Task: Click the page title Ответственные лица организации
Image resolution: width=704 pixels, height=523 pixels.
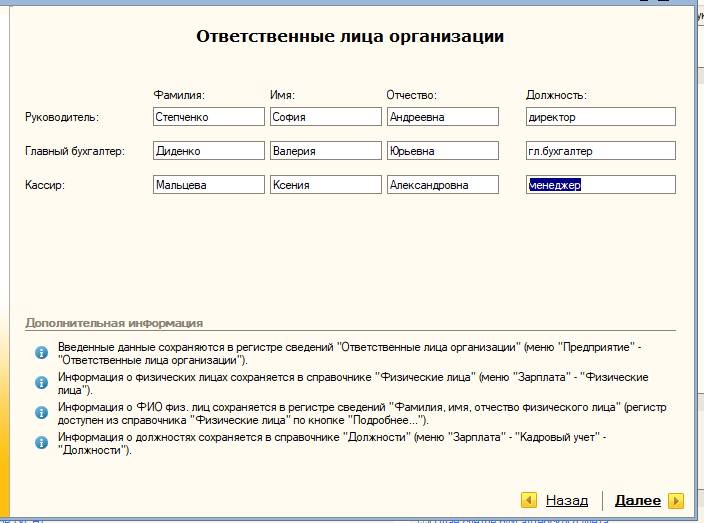Action: click(x=350, y=36)
